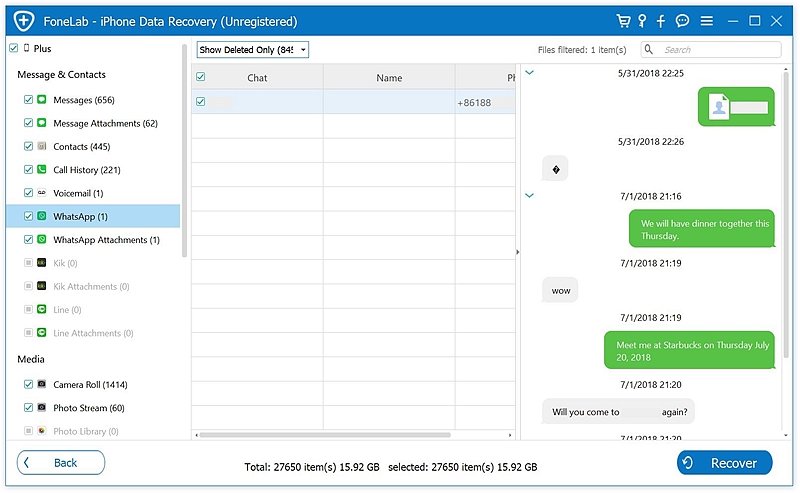Click the Kik Attachments icon

[42, 286]
